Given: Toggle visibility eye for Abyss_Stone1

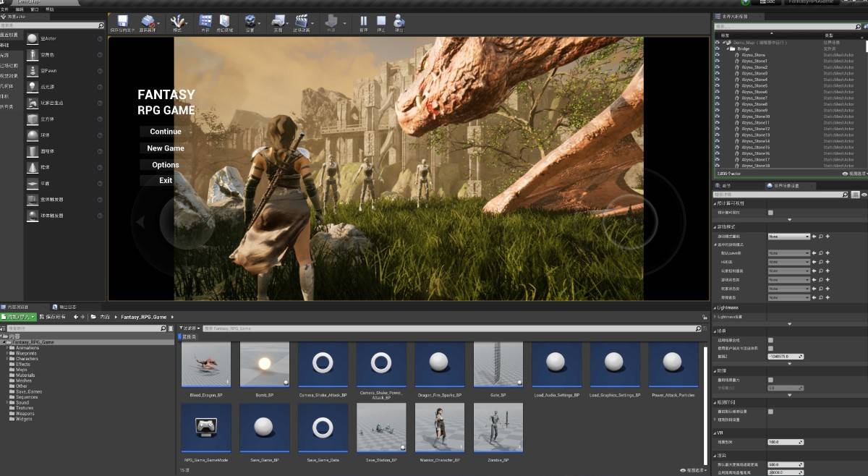Looking at the screenshot, I should coord(718,61).
